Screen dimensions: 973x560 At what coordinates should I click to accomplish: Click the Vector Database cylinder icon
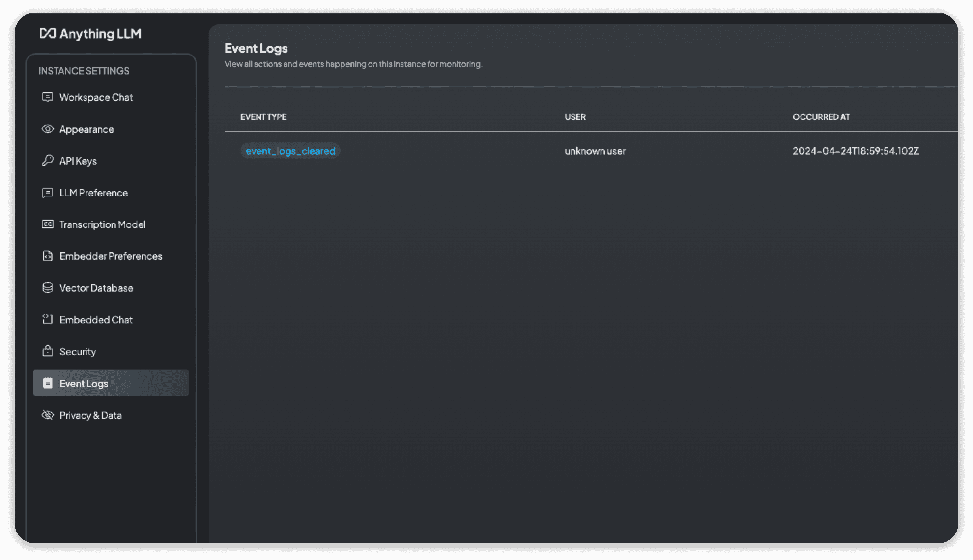point(47,288)
